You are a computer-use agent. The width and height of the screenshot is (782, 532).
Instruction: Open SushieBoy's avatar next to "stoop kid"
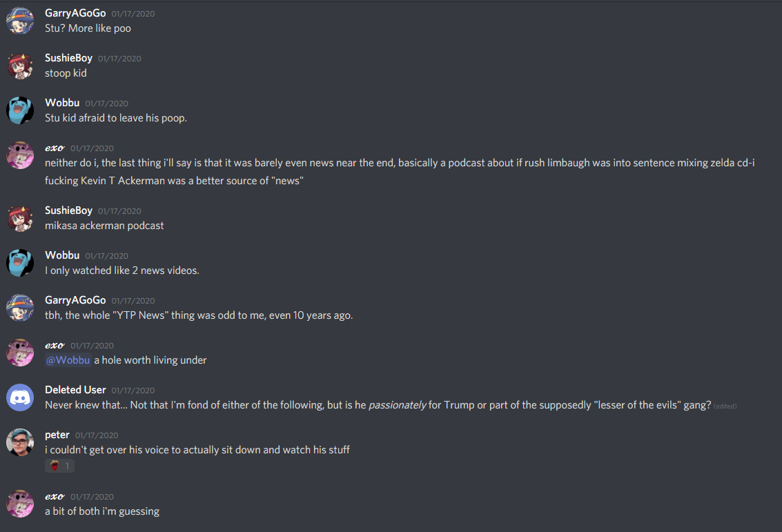click(20, 66)
